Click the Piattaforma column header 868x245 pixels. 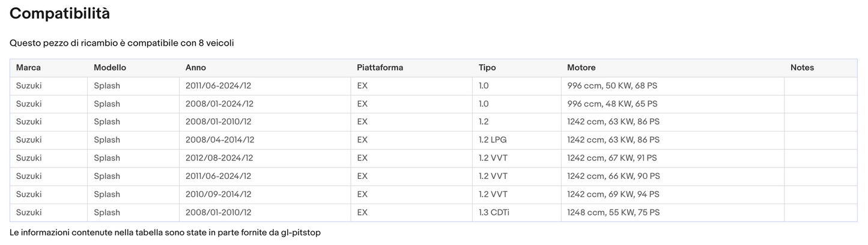pos(380,68)
